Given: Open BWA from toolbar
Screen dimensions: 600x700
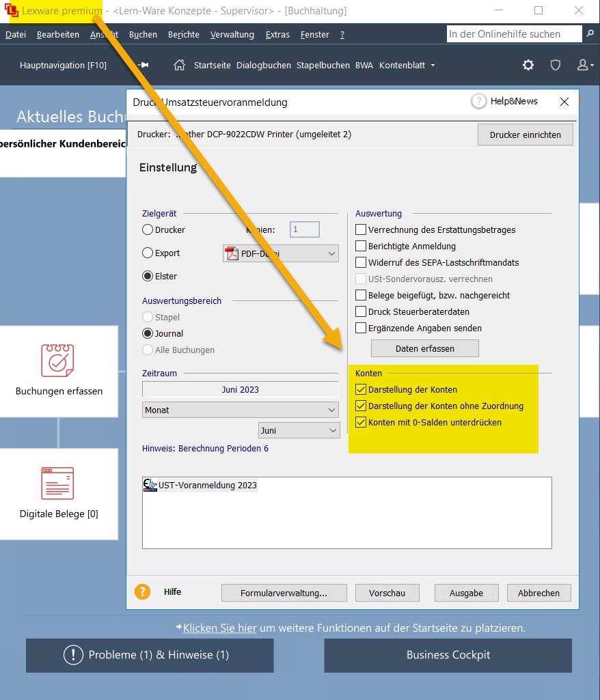Looking at the screenshot, I should (364, 65).
